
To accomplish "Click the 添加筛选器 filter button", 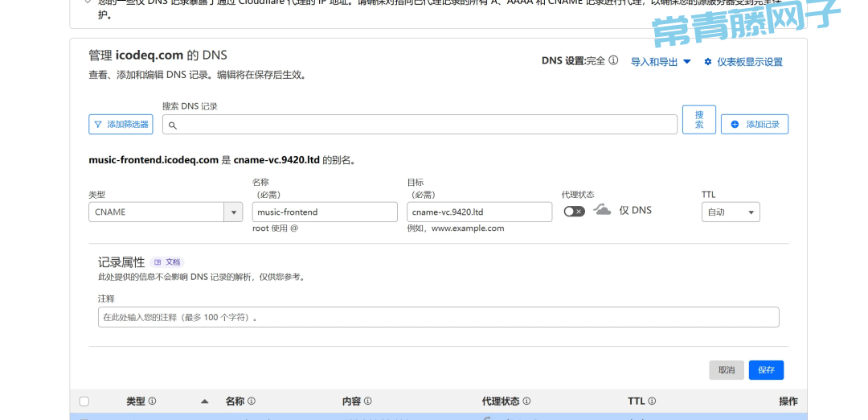I will (x=121, y=124).
